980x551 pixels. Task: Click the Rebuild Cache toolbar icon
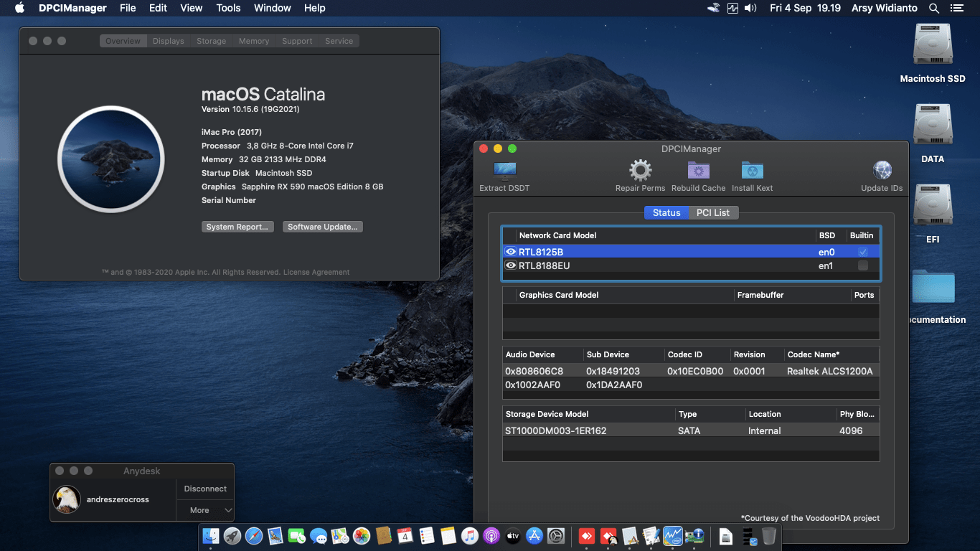[698, 171]
